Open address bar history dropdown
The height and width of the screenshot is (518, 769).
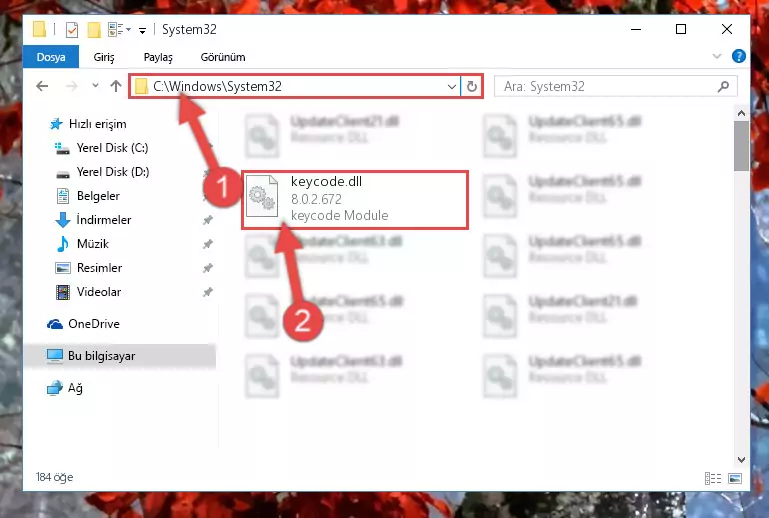(x=452, y=87)
